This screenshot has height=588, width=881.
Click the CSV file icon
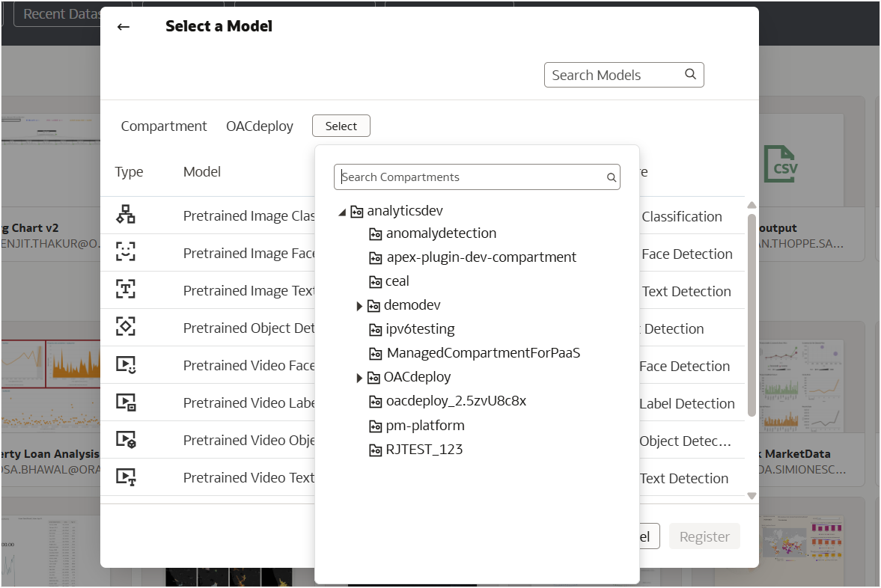click(781, 164)
